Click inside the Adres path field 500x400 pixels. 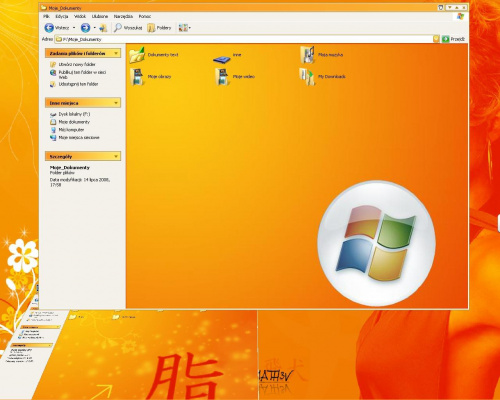click(247, 39)
